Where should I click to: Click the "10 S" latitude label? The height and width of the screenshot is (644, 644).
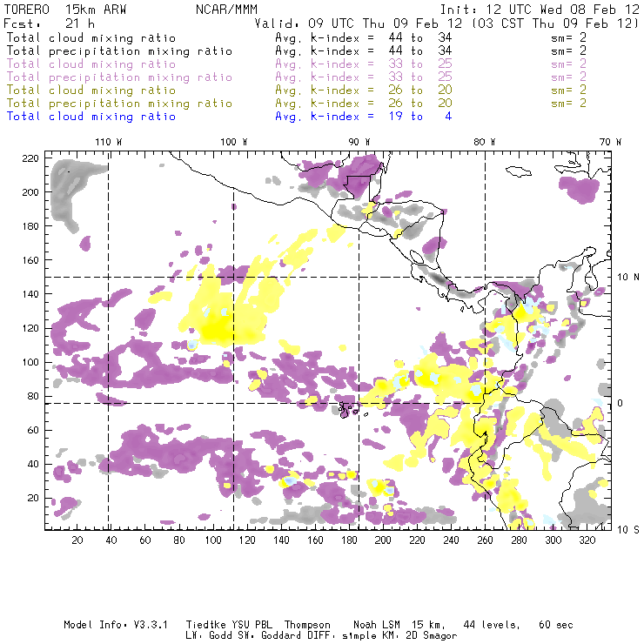628,529
